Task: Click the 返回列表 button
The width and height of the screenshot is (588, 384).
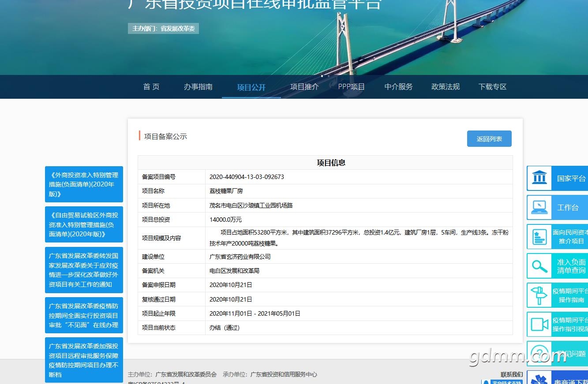Action: (489, 139)
